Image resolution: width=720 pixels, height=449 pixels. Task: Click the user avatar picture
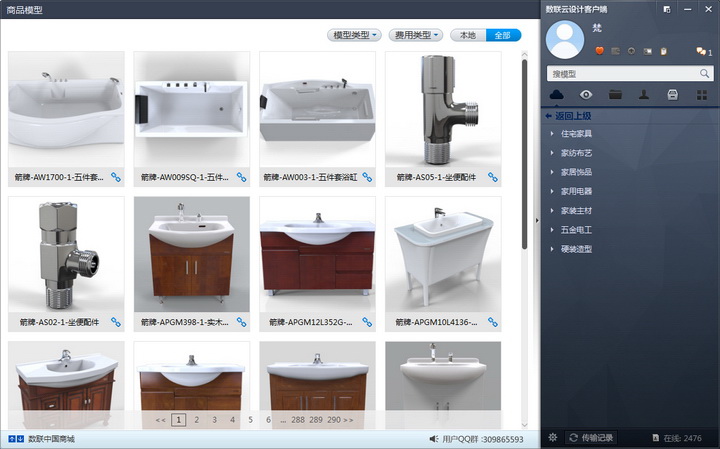pos(565,40)
